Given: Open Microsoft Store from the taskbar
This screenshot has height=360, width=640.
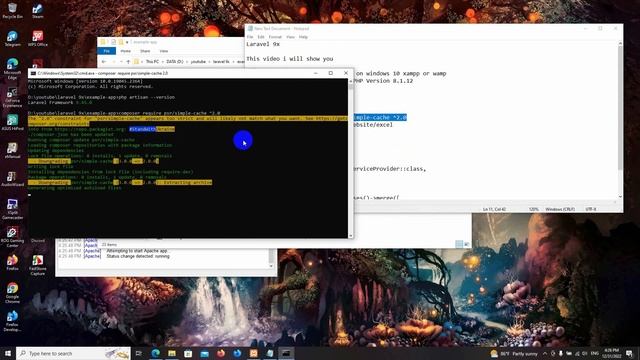Looking at the screenshot, I should click(x=188, y=353).
